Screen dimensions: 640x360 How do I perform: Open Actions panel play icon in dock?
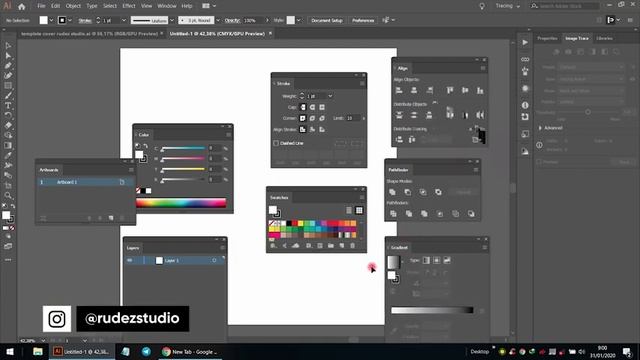(x=525, y=42)
